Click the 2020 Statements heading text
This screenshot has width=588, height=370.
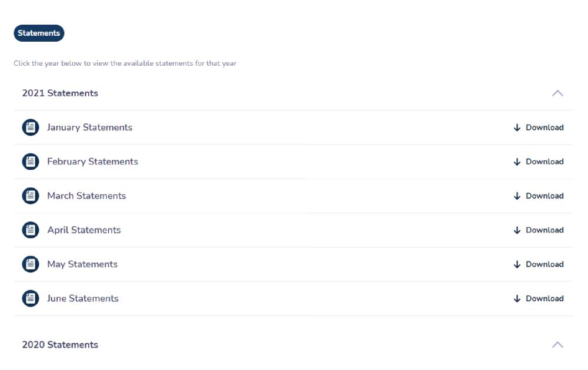(x=60, y=345)
